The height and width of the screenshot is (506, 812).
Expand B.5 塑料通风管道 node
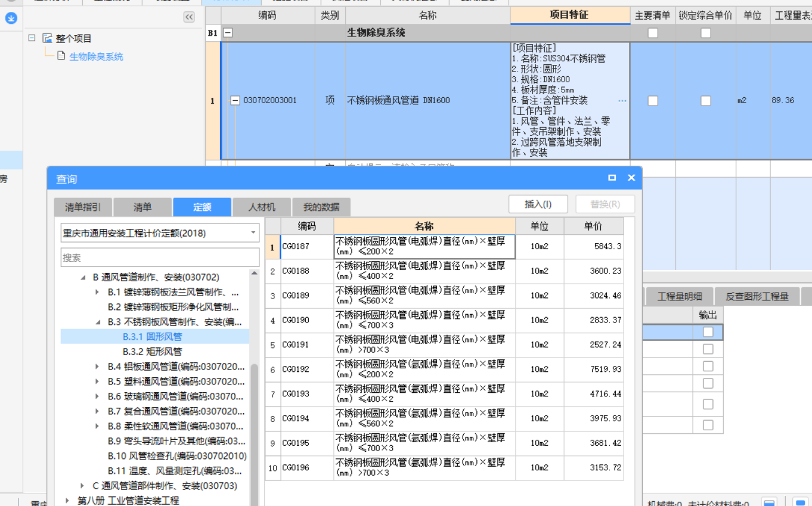97,381
